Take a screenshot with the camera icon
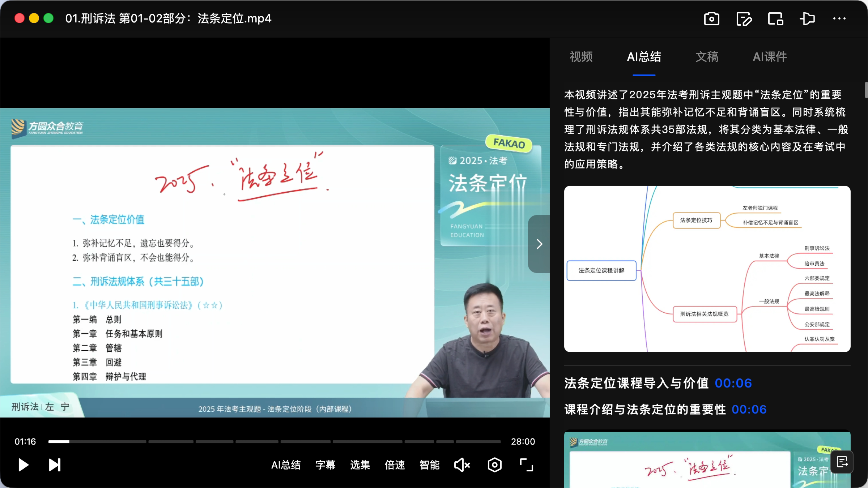 point(711,19)
